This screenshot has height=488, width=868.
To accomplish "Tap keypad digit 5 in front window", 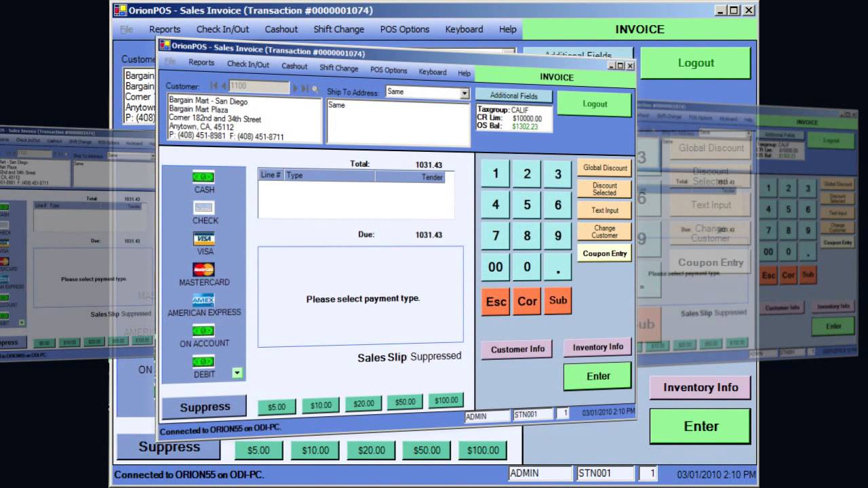I will pyautogui.click(x=527, y=205).
